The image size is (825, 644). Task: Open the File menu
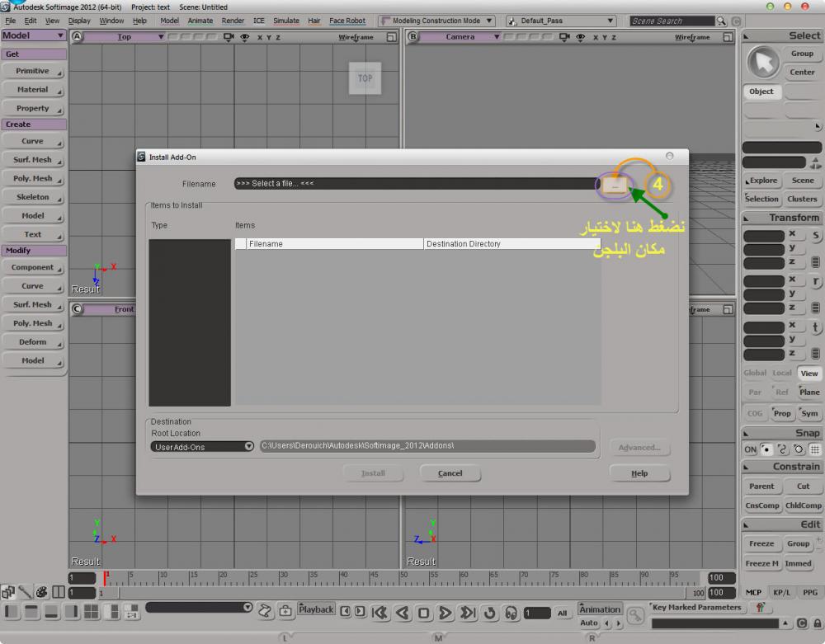coord(11,21)
